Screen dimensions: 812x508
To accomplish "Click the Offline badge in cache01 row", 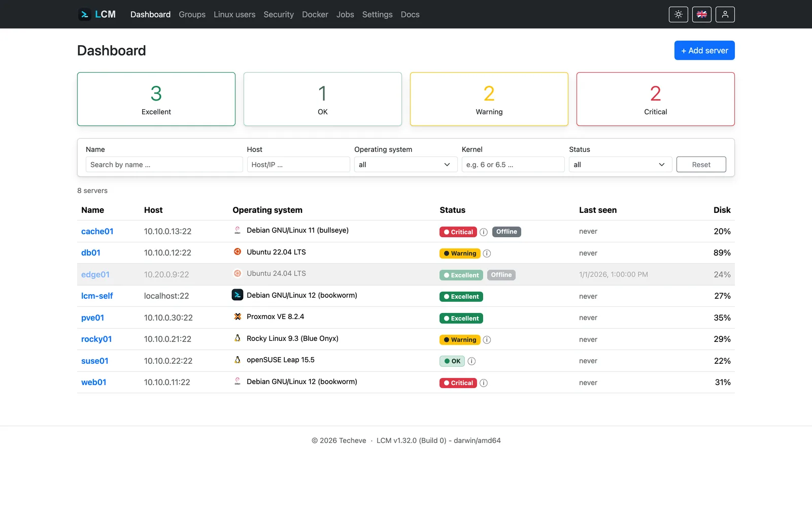I will (x=506, y=232).
